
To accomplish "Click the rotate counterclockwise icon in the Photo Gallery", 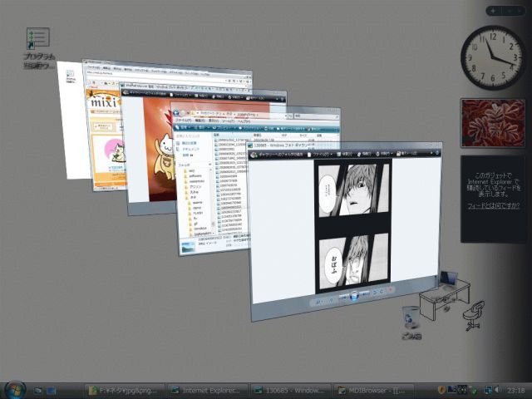I will pyautogui.click(x=376, y=292).
